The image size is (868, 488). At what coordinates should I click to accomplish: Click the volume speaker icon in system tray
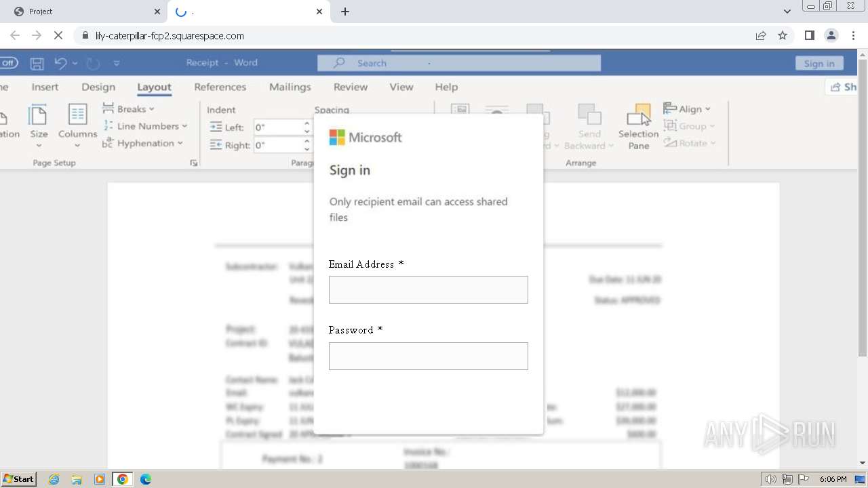click(x=770, y=479)
